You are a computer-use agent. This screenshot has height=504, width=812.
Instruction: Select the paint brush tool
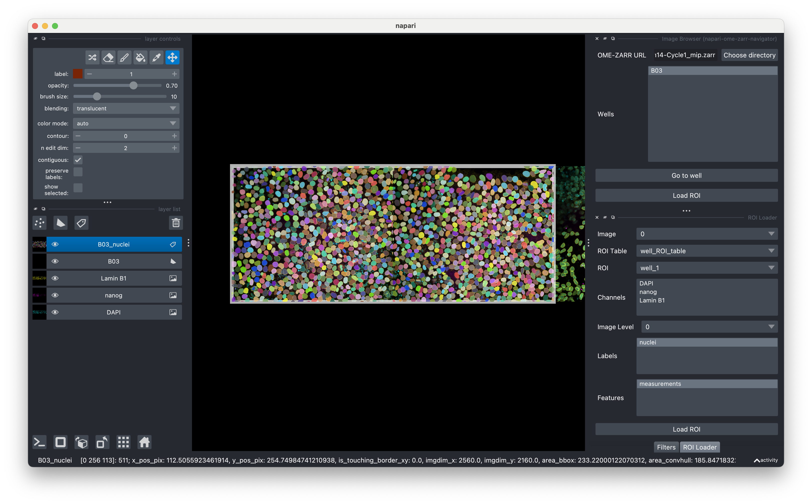pyautogui.click(x=124, y=58)
